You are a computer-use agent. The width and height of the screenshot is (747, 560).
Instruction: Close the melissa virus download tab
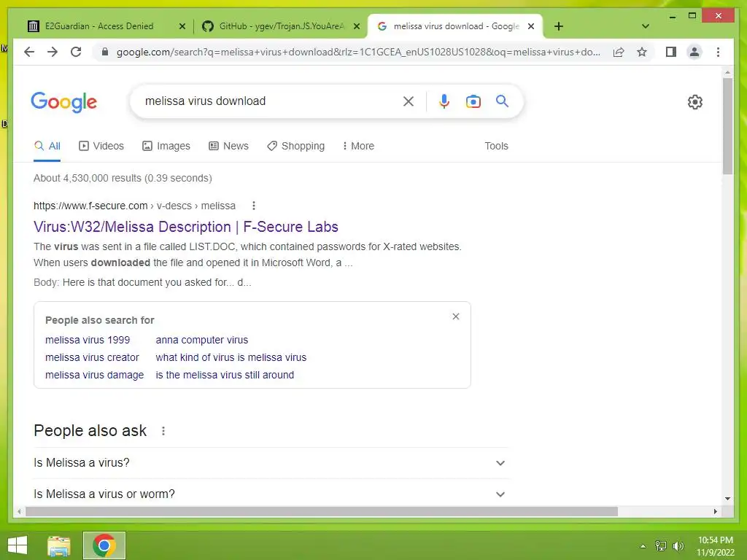click(531, 26)
